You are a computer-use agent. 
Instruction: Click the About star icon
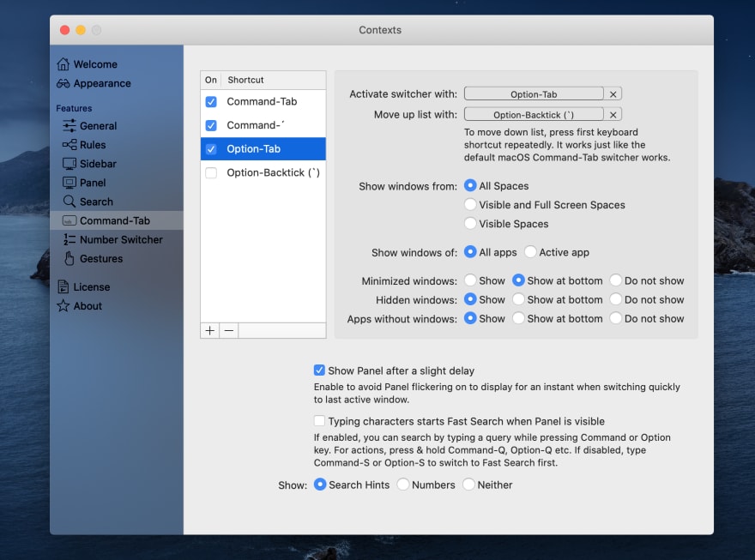pyautogui.click(x=63, y=306)
